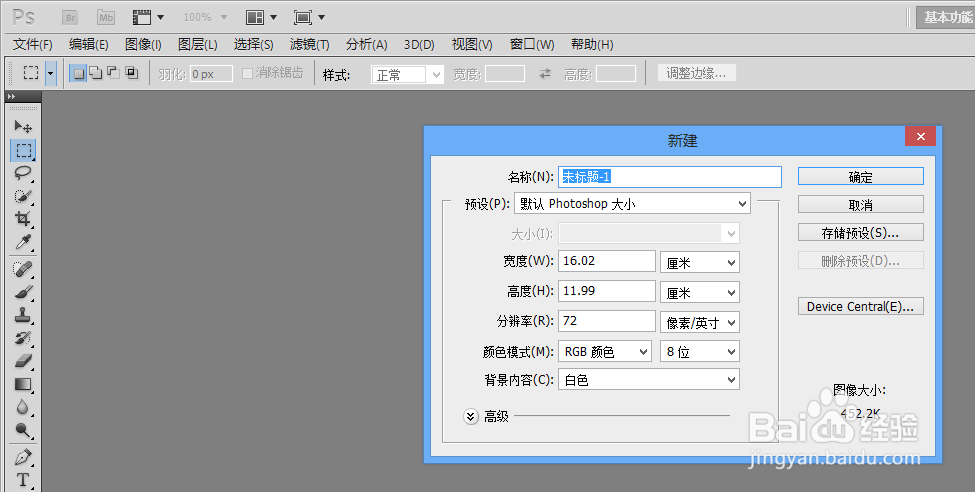Viewport: 975px width, 492px height.
Task: Click the 宽度(W) width field showing 16.02
Action: [x=607, y=261]
